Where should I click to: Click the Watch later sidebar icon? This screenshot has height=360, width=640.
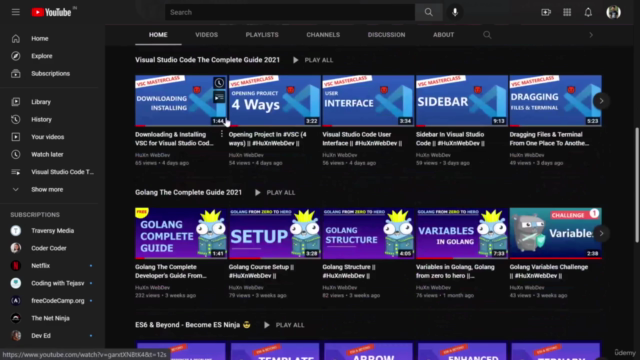[x=16, y=155]
